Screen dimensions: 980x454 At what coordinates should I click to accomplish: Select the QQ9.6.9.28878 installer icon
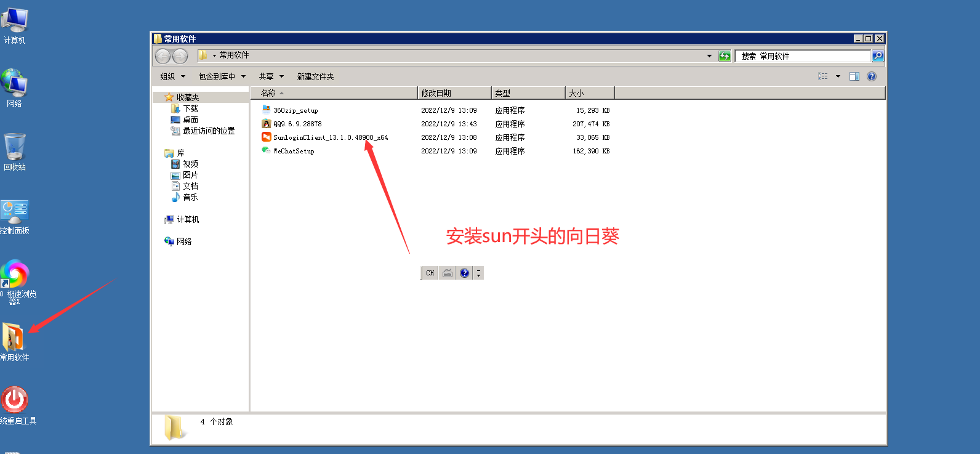coord(266,123)
